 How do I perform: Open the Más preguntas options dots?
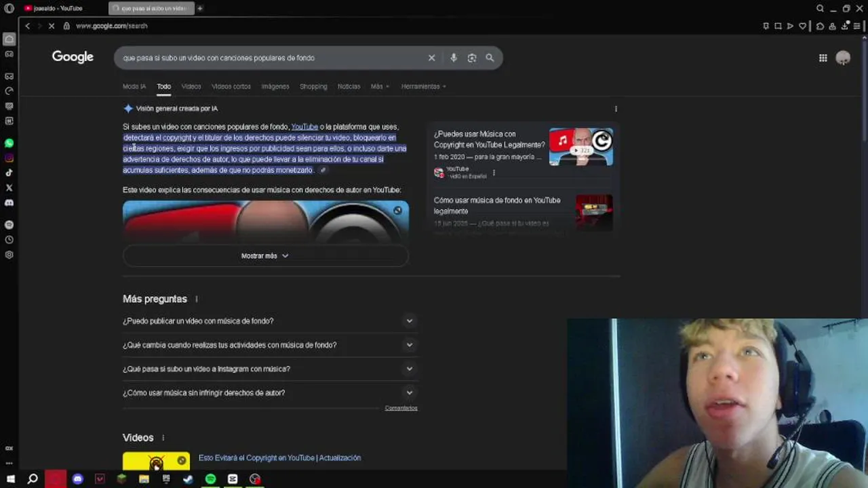[x=197, y=299]
